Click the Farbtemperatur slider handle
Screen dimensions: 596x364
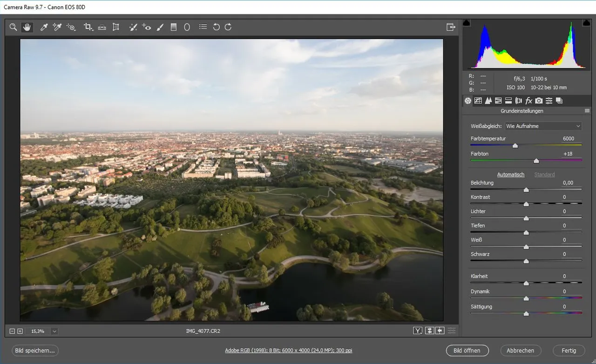515,146
